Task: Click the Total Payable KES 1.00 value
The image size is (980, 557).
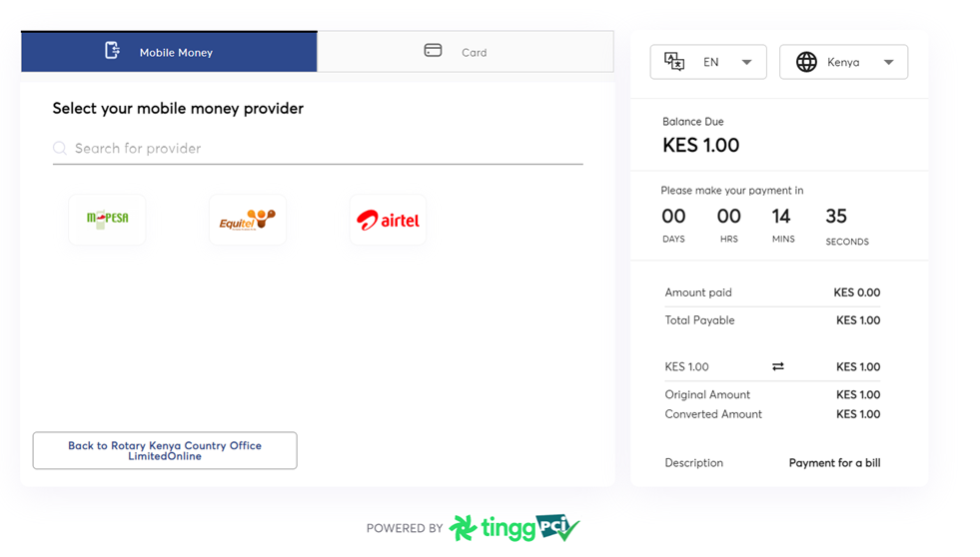Action: pos(857,320)
